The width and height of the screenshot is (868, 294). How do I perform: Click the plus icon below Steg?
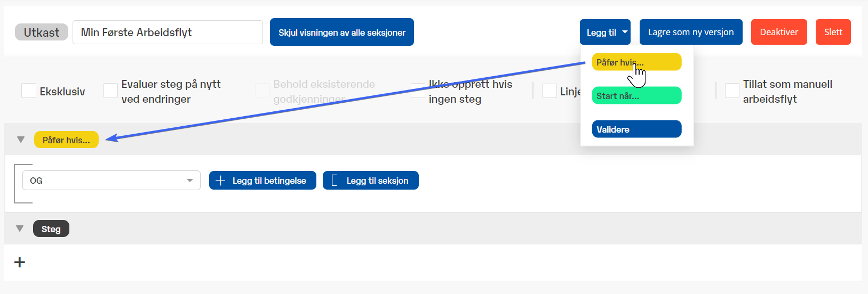click(x=20, y=262)
